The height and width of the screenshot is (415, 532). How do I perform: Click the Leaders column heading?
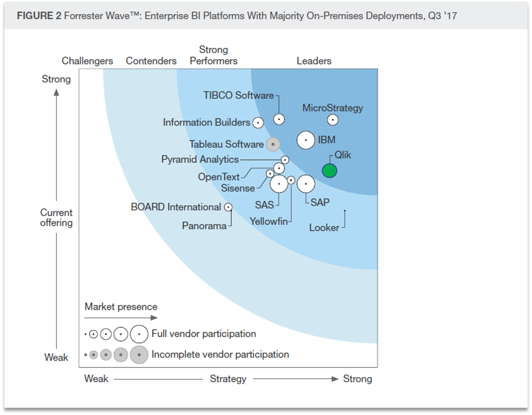[x=314, y=61]
